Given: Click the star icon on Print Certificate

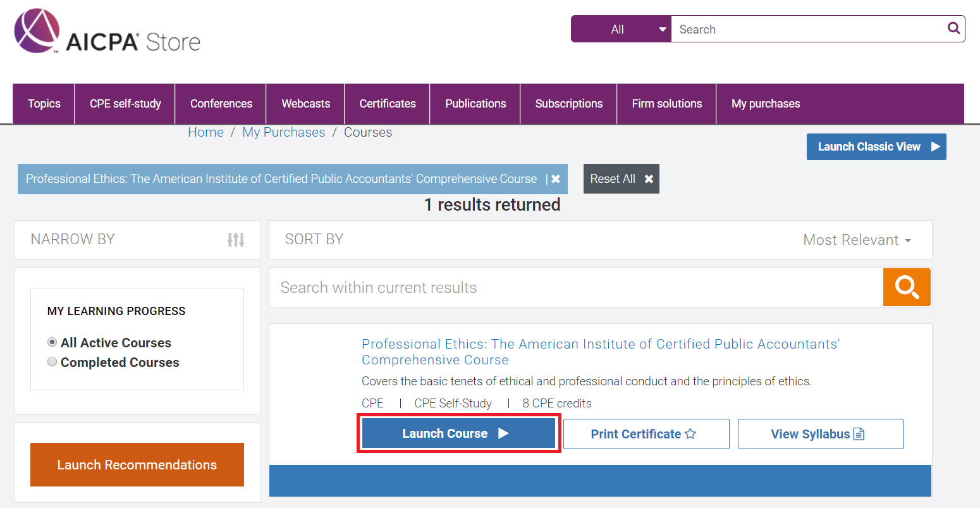Looking at the screenshot, I should click(x=690, y=434).
